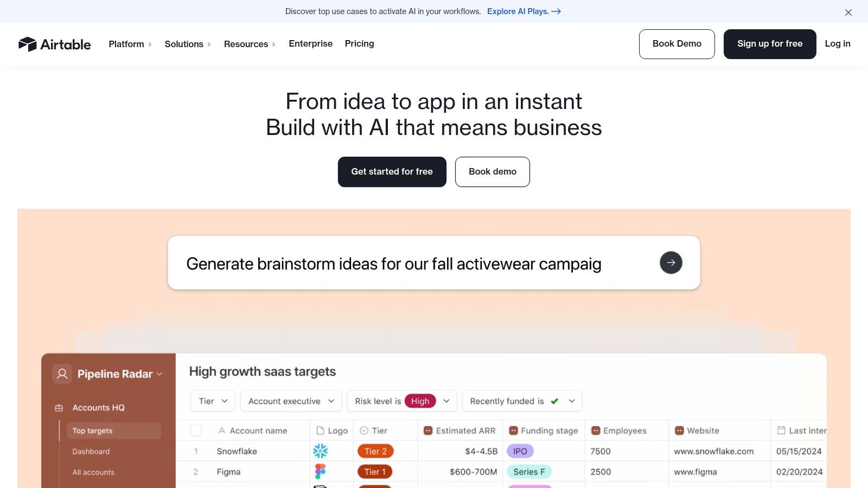The width and height of the screenshot is (868, 488).
Task: Click the Accounts HQ briefcase icon
Action: pos(59,408)
